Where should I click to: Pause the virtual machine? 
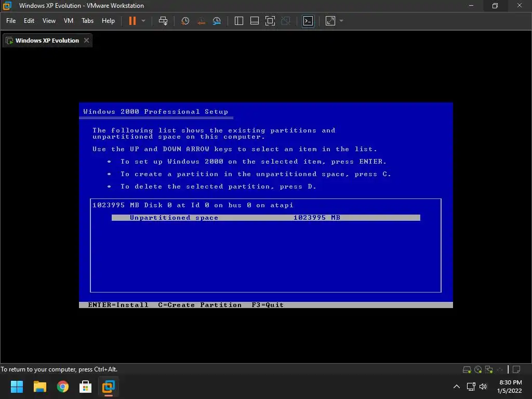pyautogui.click(x=132, y=21)
